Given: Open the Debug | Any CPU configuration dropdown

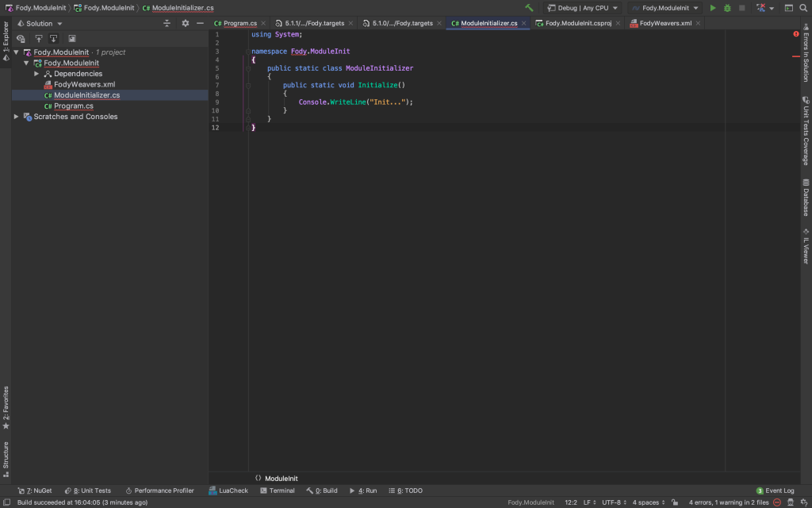Looking at the screenshot, I should [583, 8].
